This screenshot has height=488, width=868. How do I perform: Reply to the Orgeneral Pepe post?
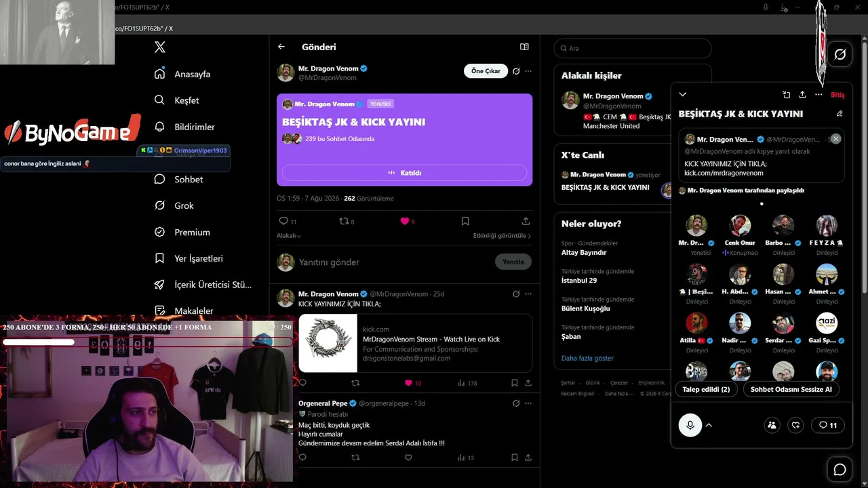302,457
